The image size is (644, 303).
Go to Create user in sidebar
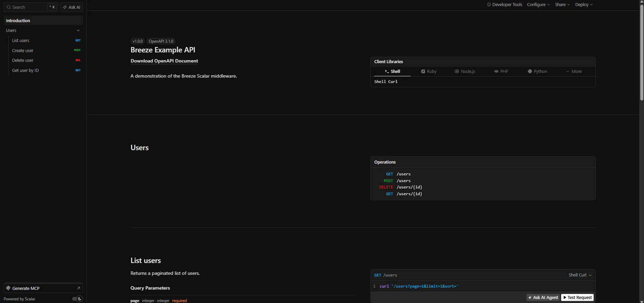46,50
